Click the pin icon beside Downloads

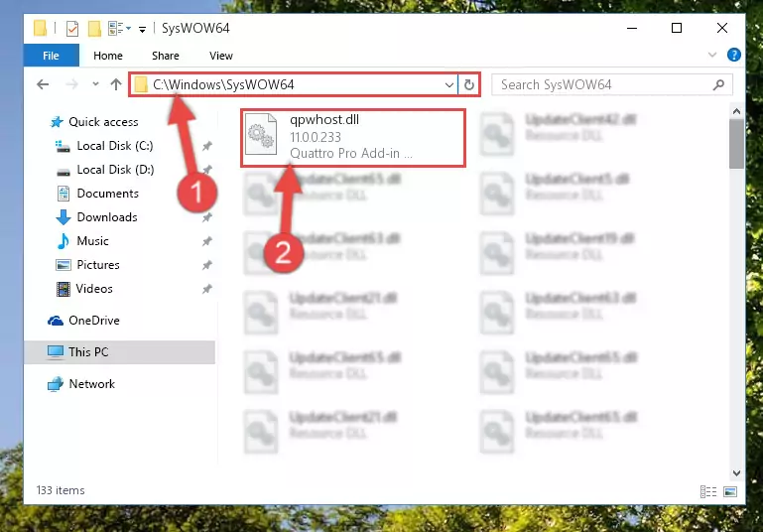pyautogui.click(x=206, y=217)
